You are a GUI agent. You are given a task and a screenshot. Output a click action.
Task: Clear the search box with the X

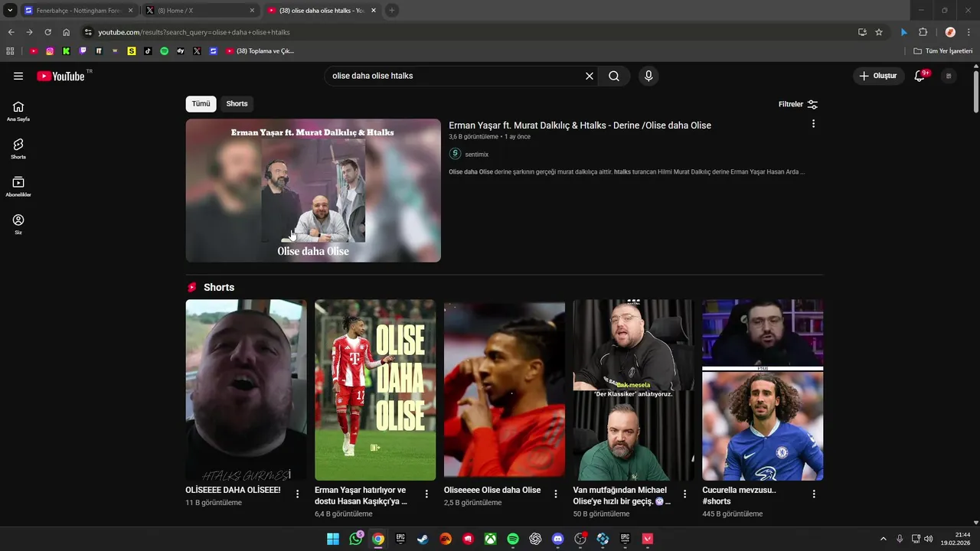tap(590, 76)
